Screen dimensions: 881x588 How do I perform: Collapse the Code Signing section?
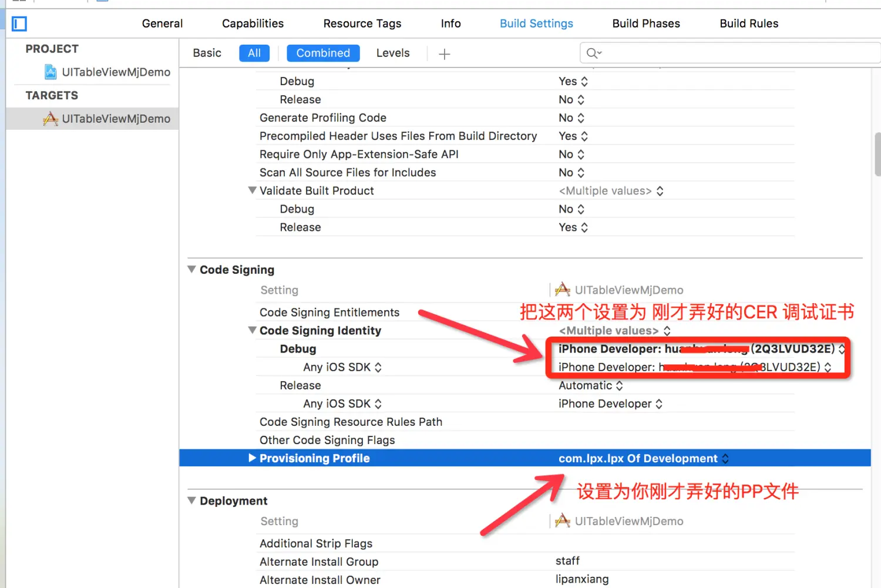pos(191,269)
